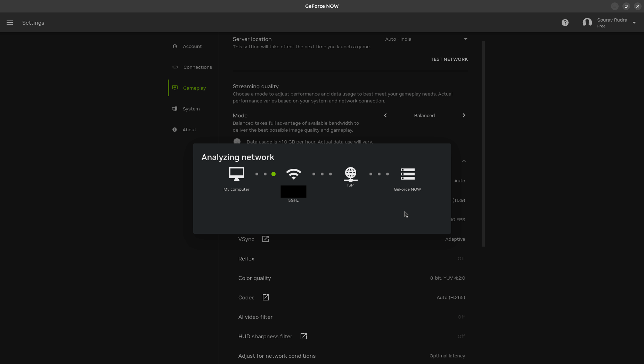644x364 pixels.
Task: Click the Balanced mode label
Action: tap(424, 116)
